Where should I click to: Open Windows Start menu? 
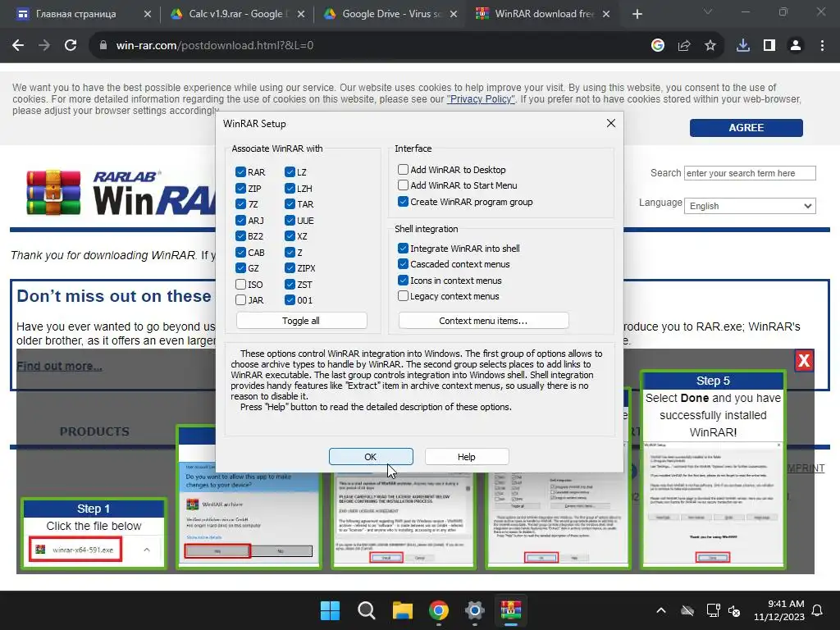(330, 610)
